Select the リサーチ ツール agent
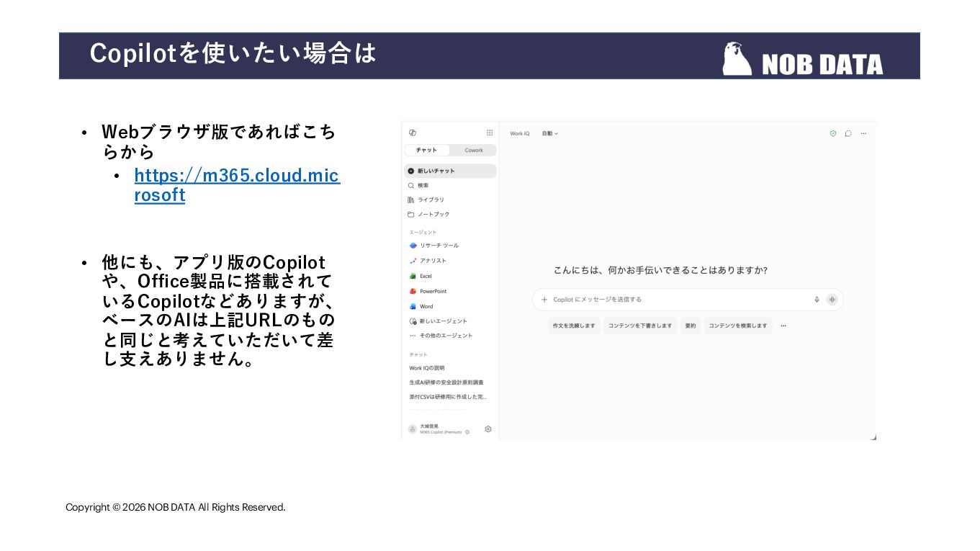This screenshot has width=980, height=551. 450,246
